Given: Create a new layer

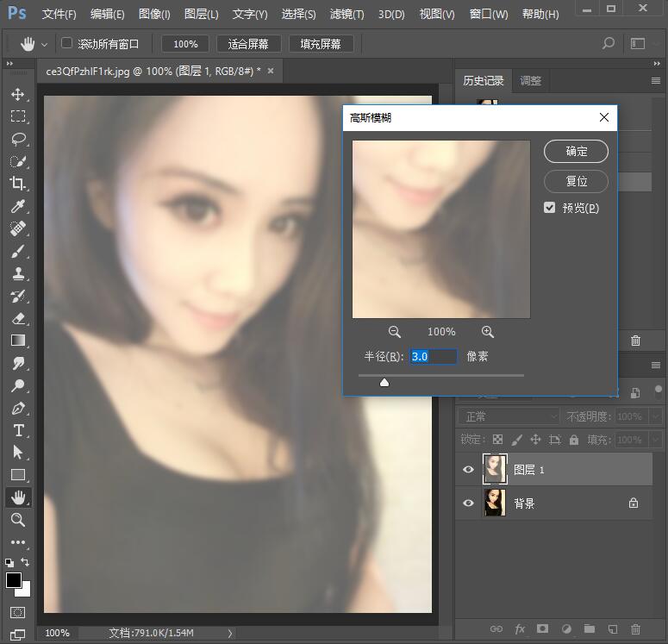Looking at the screenshot, I should 613,628.
